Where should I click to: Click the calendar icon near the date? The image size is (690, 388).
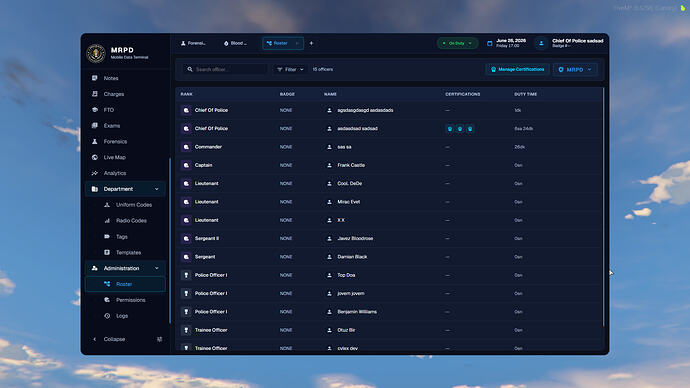pyautogui.click(x=490, y=43)
